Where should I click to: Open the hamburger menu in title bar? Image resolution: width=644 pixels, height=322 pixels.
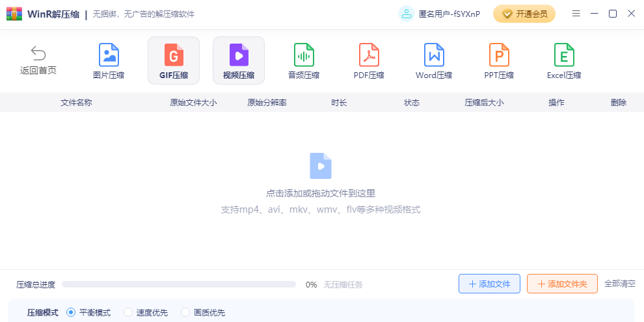coord(576,14)
